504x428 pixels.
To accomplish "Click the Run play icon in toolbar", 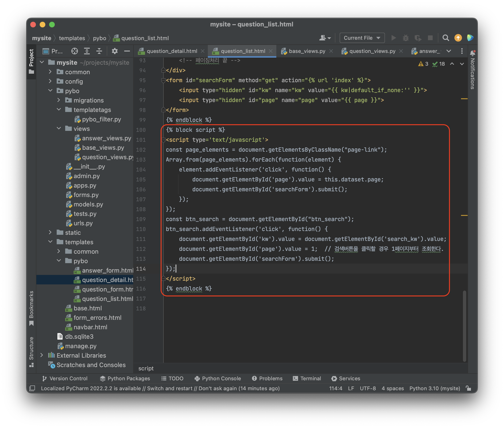I will [x=394, y=38].
